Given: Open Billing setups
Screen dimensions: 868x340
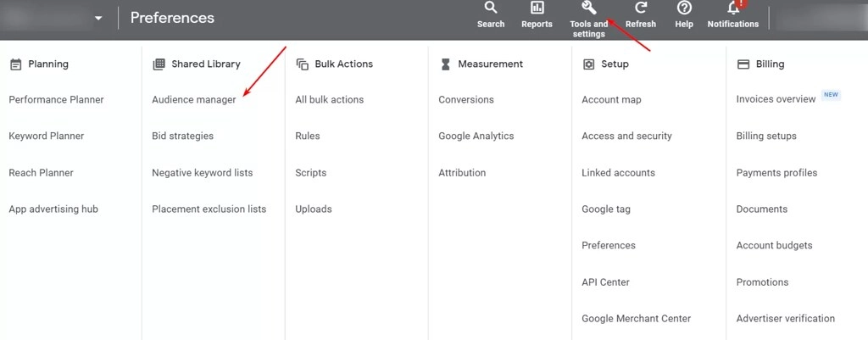Looking at the screenshot, I should click(x=766, y=136).
